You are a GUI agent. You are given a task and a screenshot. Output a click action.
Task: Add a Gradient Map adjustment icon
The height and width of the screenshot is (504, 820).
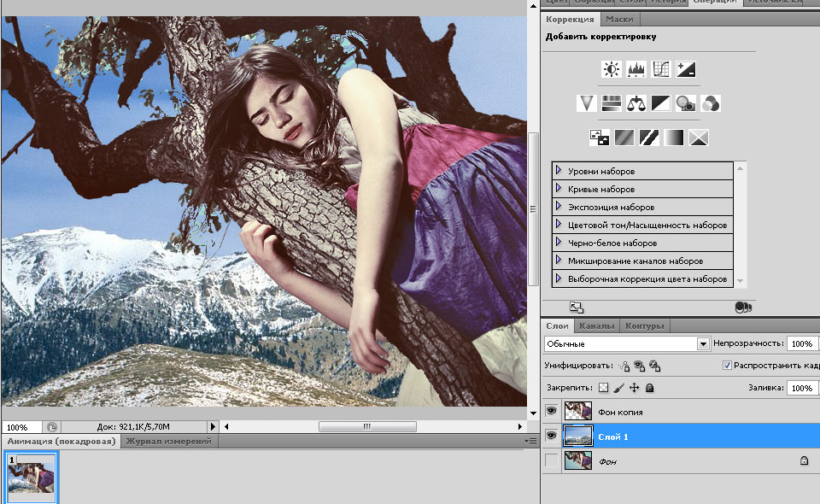point(674,138)
